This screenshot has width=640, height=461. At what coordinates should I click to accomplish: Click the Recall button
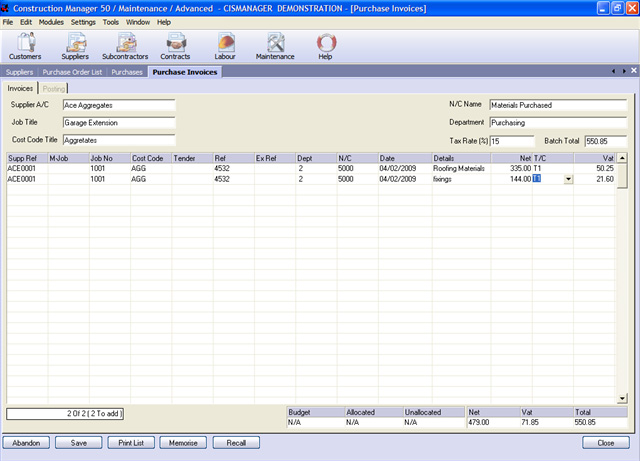tap(236, 443)
